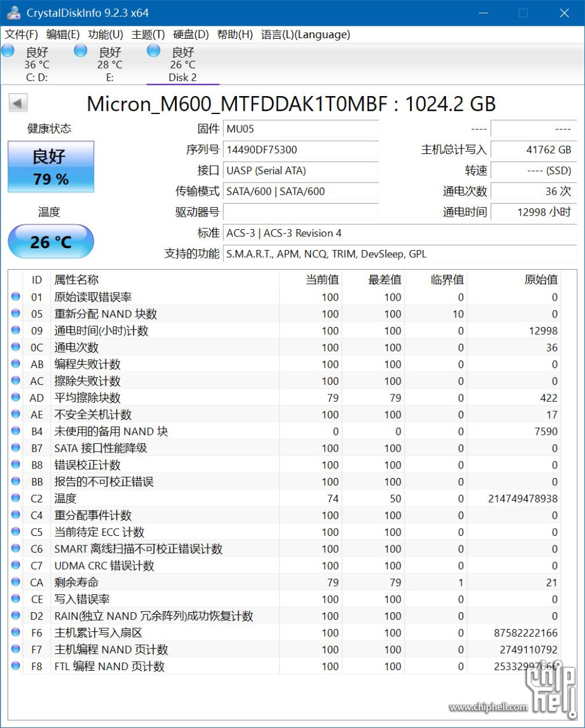
Task: Click status dot for AB 编程失败计数
Action: 16,363
